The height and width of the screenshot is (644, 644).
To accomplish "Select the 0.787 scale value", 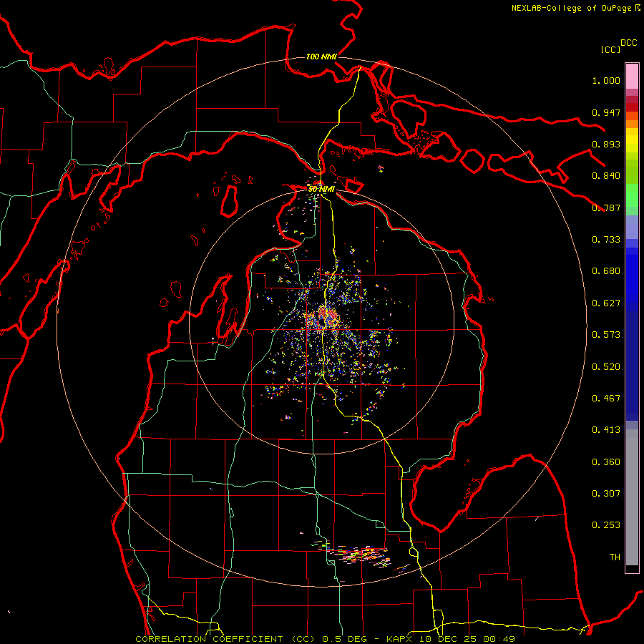I will click(x=606, y=208).
